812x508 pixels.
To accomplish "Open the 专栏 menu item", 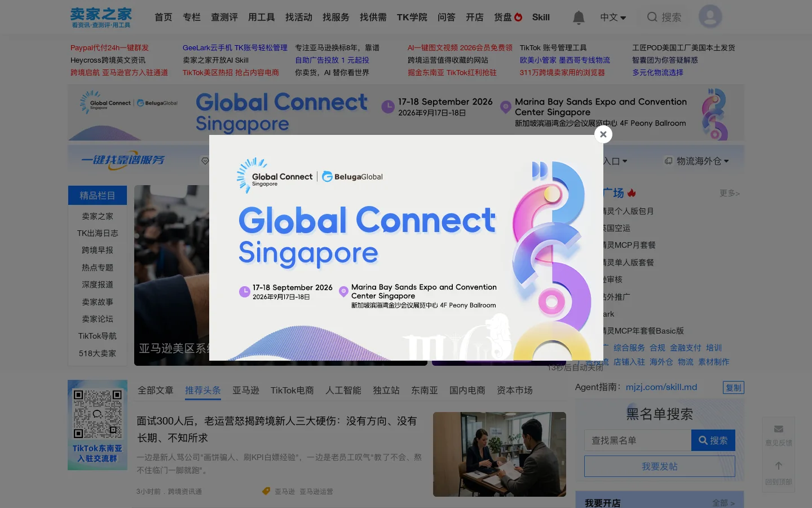I will pos(192,17).
